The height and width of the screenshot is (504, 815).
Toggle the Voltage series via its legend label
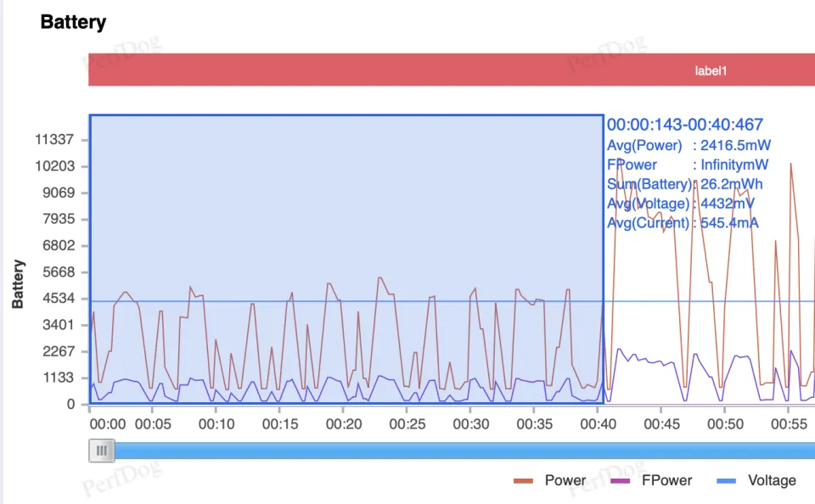tap(771, 481)
